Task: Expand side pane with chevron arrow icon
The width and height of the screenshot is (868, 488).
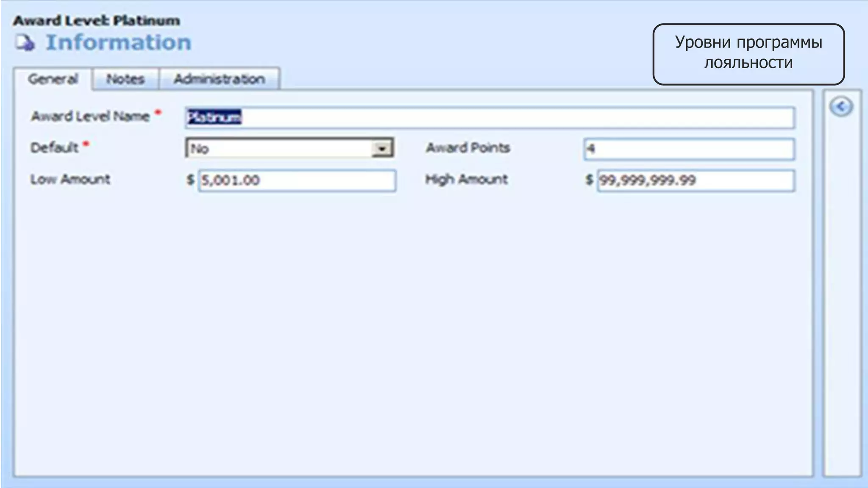Action: [841, 107]
